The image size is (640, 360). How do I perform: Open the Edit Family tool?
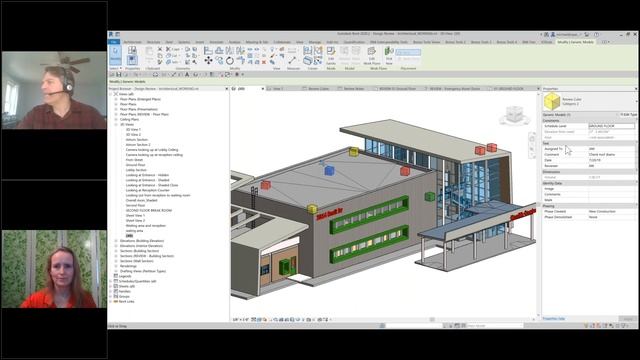(x=331, y=55)
